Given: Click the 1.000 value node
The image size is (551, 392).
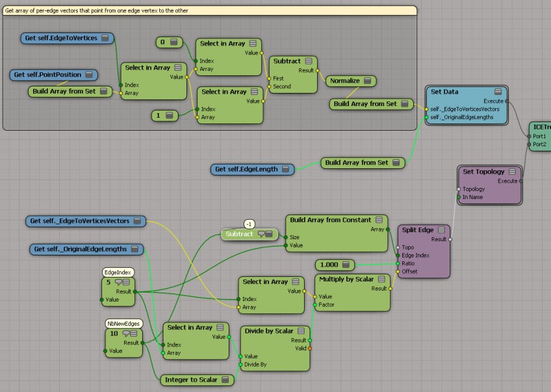Looking at the screenshot, I should pyautogui.click(x=330, y=265).
